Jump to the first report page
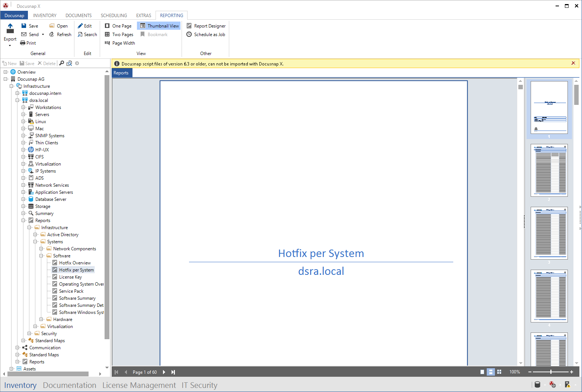Viewport: 582px width, 392px height. point(116,372)
